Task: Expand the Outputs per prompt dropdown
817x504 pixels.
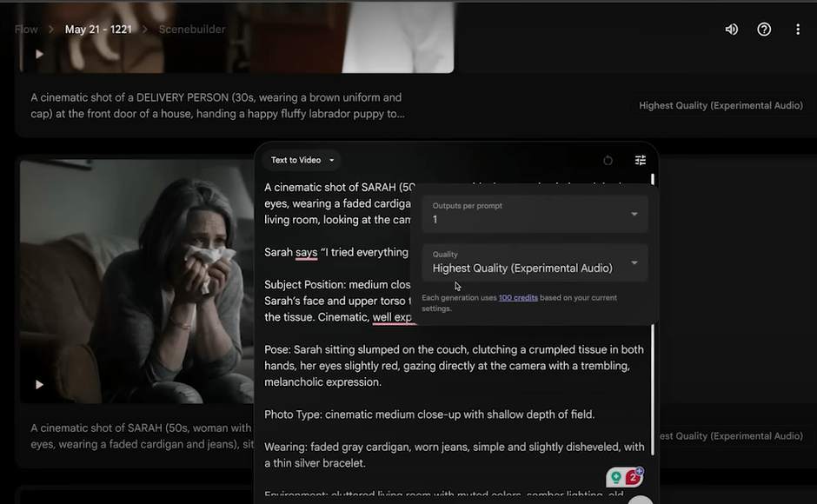Action: click(x=535, y=214)
